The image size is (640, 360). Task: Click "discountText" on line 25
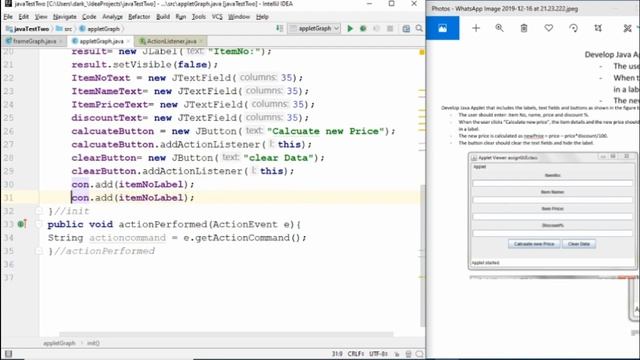click(107, 118)
